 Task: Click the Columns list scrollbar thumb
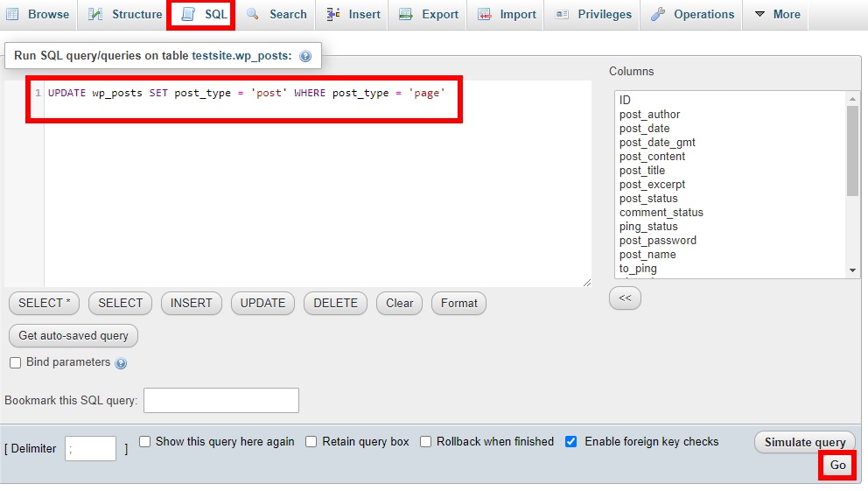tap(852, 151)
